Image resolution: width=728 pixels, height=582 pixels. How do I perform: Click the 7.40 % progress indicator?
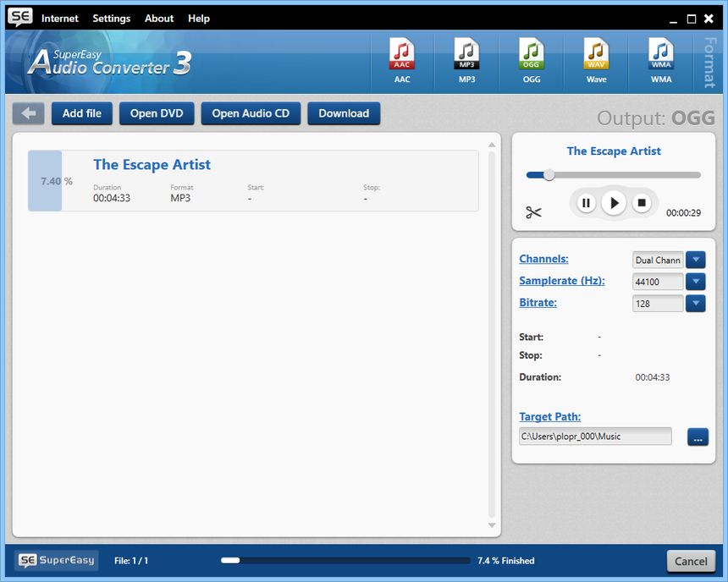point(56,181)
